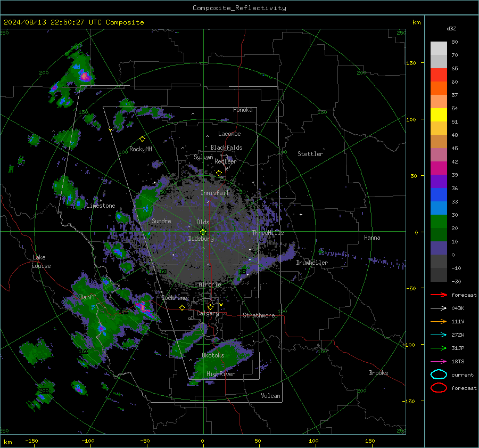Screen dimensions: 479x448
Task: Click the Ponoka label on map
Action: tap(243, 110)
